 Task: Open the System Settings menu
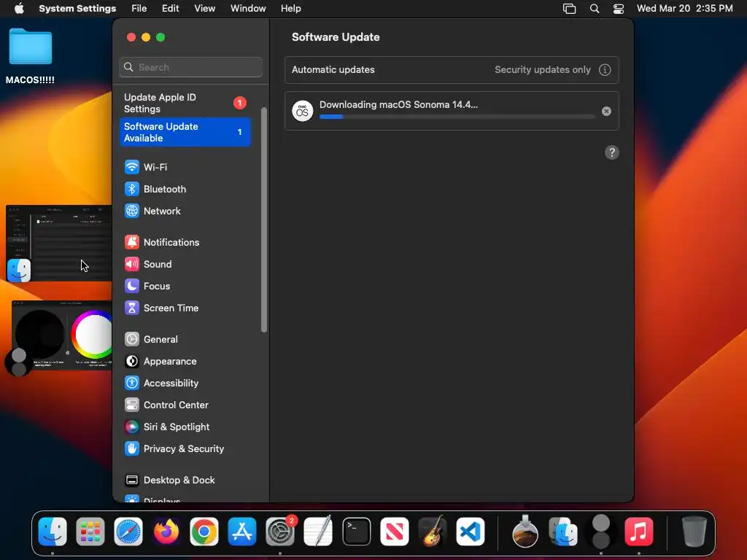click(x=77, y=9)
